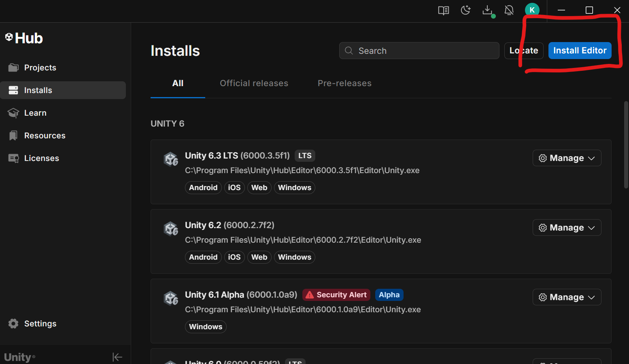This screenshot has height=364, width=629.
Task: Click the Security Alert badge
Action: (x=336, y=295)
